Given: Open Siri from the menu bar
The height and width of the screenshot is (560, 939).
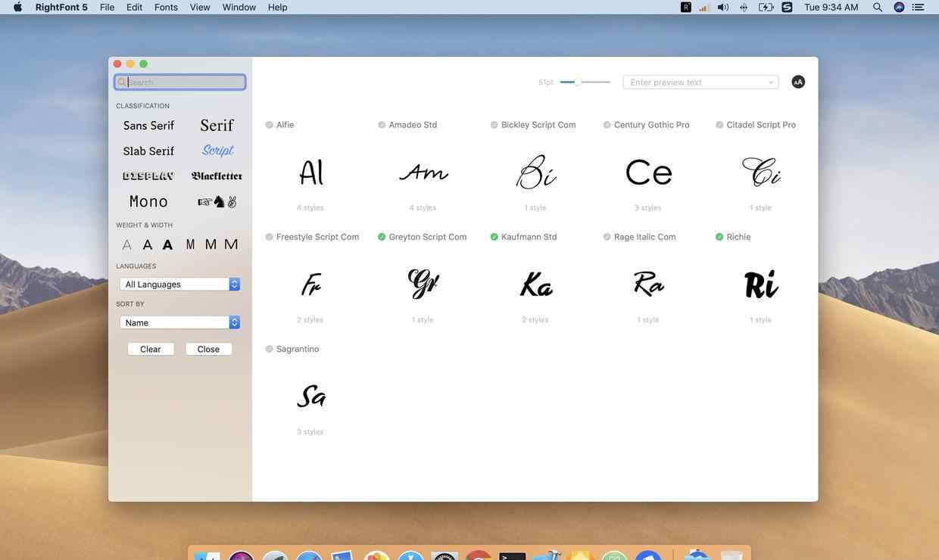Looking at the screenshot, I should click(x=899, y=7).
